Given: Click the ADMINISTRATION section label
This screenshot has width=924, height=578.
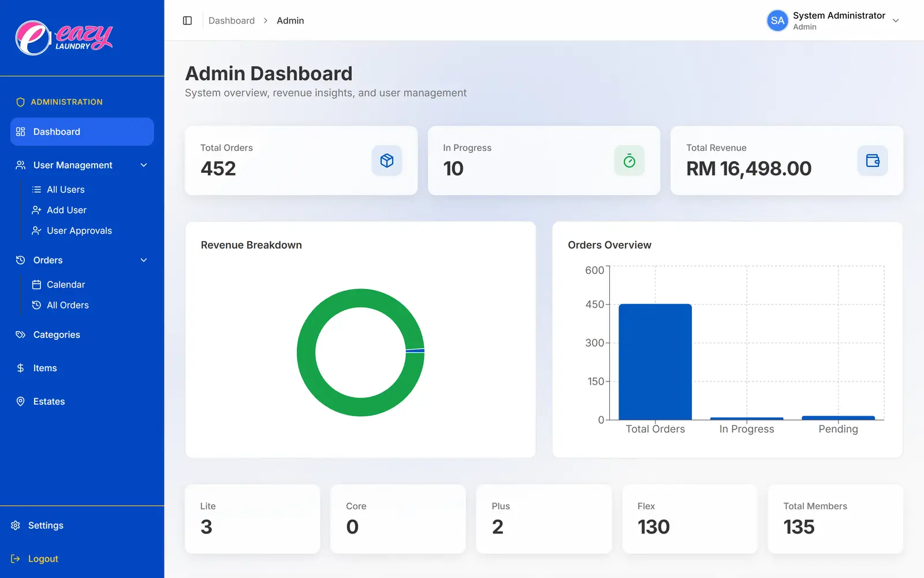Looking at the screenshot, I should pyautogui.click(x=66, y=102).
